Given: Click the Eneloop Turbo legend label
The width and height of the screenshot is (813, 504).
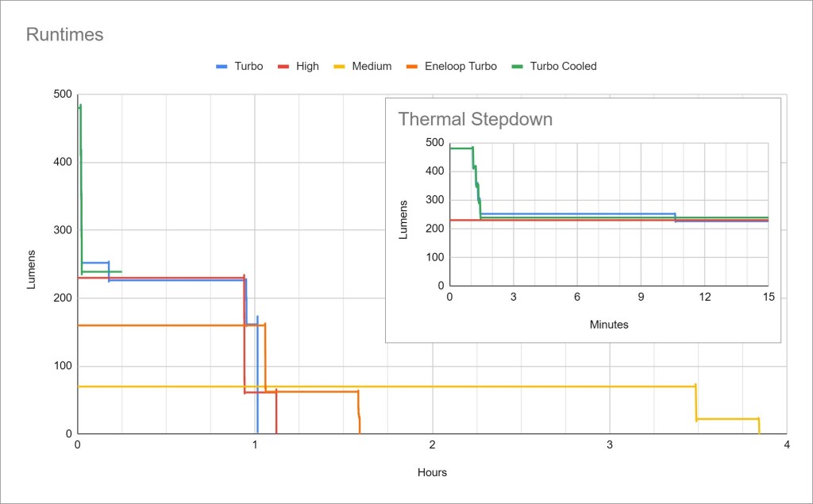Looking at the screenshot, I should [x=460, y=67].
